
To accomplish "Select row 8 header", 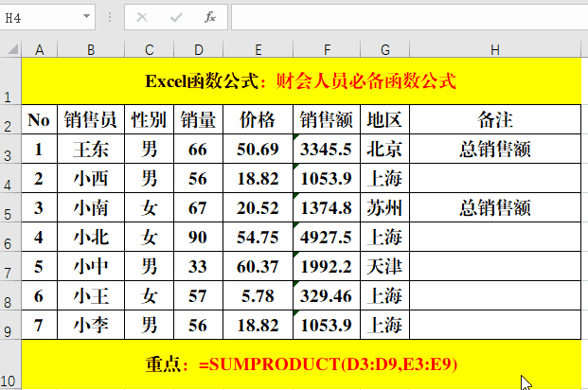I will [x=10, y=295].
